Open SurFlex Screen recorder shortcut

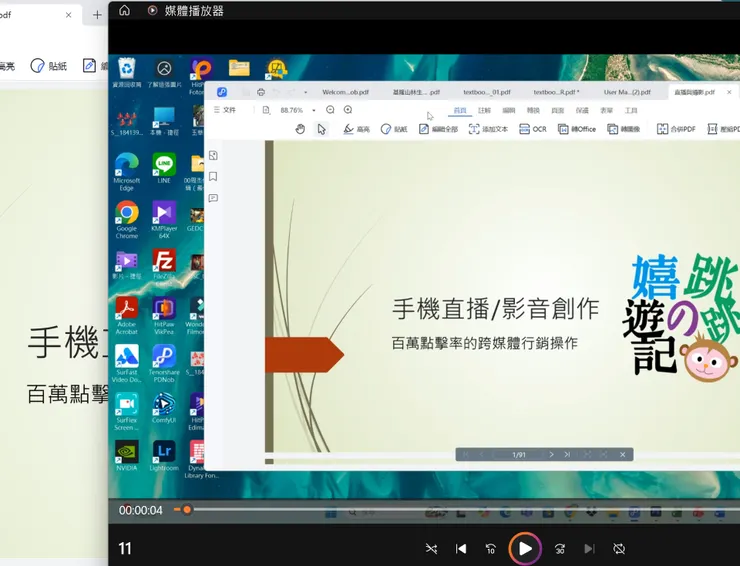[126, 412]
